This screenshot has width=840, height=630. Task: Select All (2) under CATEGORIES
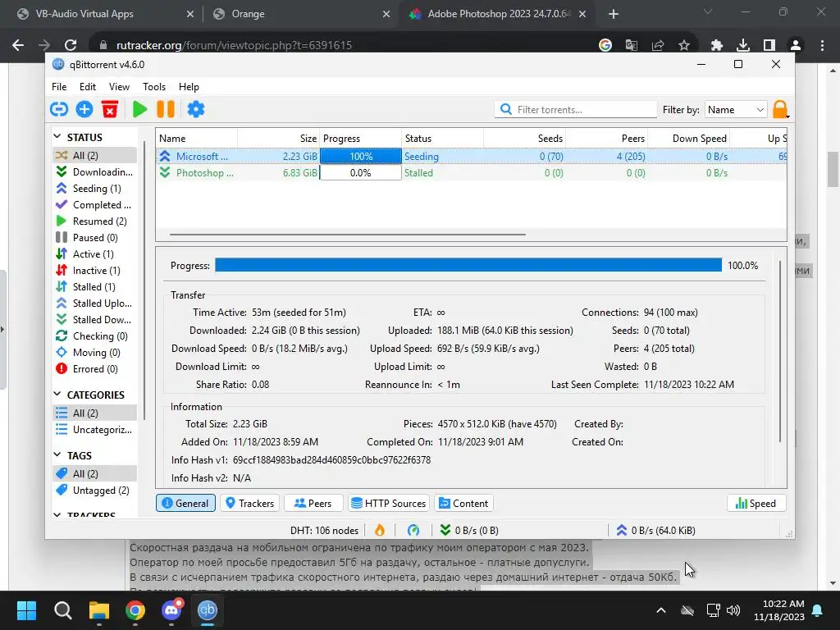[x=95, y=413]
